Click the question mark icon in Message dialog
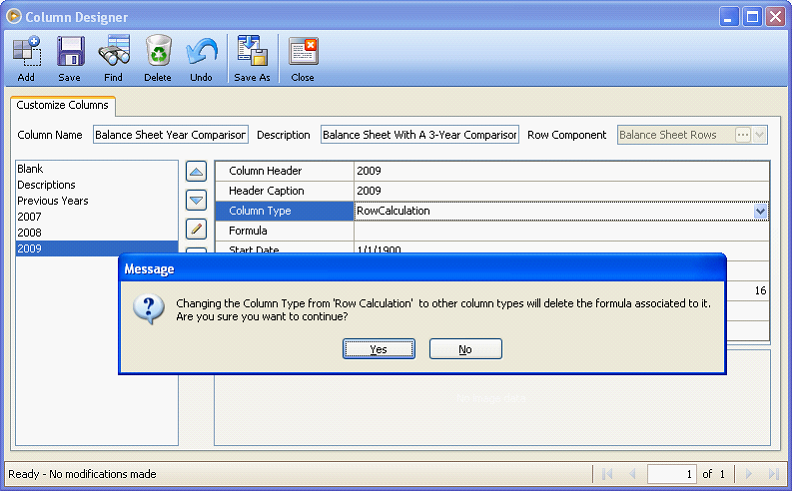 coord(149,308)
